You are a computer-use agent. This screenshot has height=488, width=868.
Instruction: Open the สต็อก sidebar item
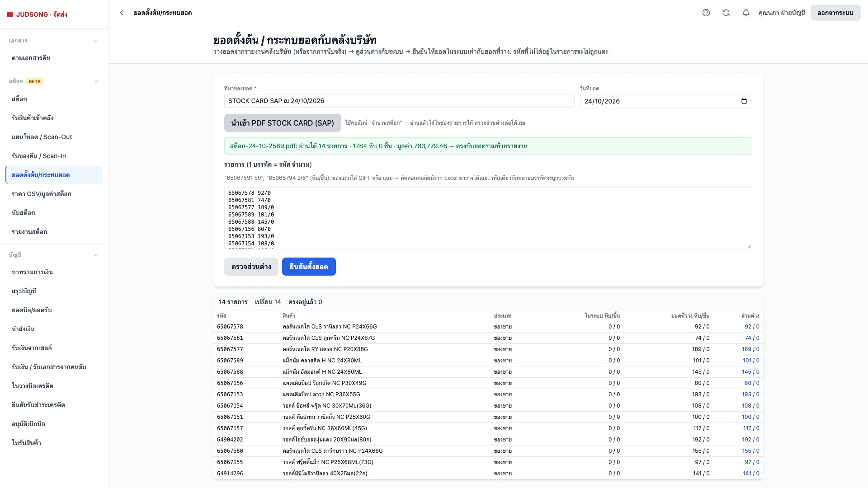[x=54, y=99]
